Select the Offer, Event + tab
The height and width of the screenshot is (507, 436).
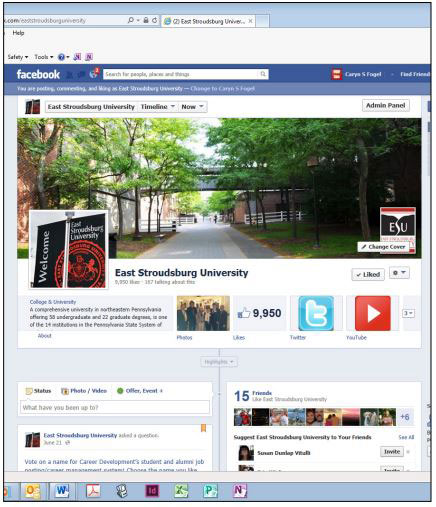(140, 391)
